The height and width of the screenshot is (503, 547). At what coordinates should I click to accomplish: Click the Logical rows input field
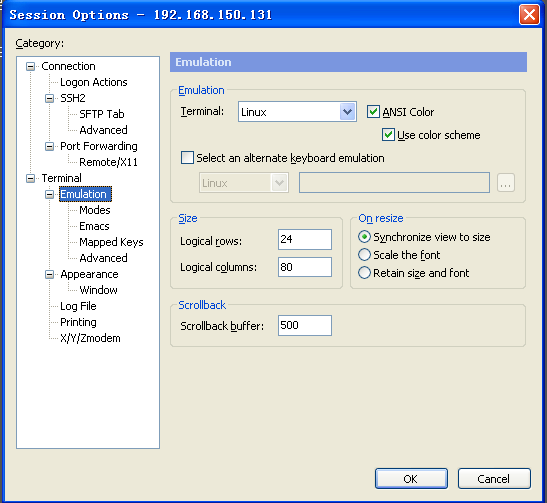click(305, 239)
